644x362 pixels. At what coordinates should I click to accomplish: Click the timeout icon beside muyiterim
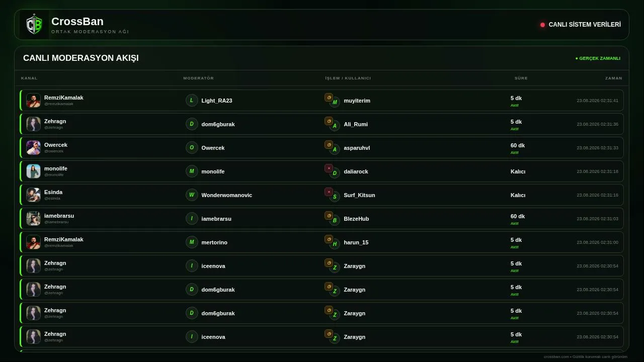(329, 98)
